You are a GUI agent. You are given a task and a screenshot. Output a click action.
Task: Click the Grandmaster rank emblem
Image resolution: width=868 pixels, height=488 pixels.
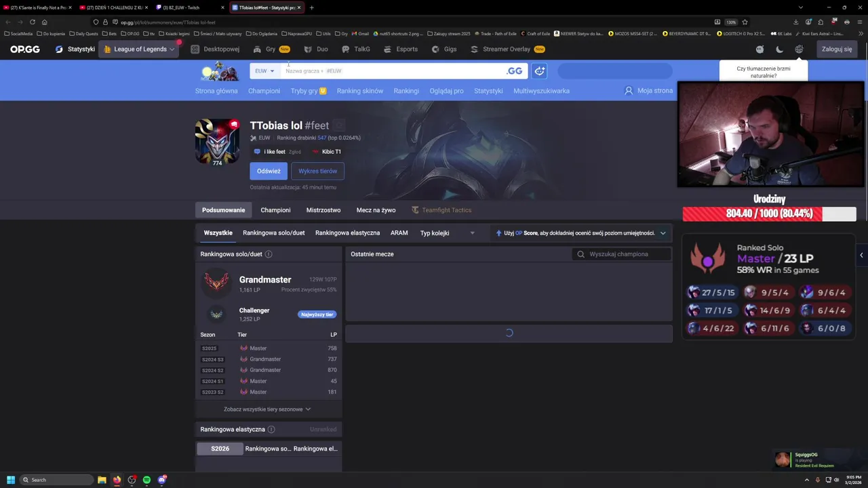click(x=216, y=281)
